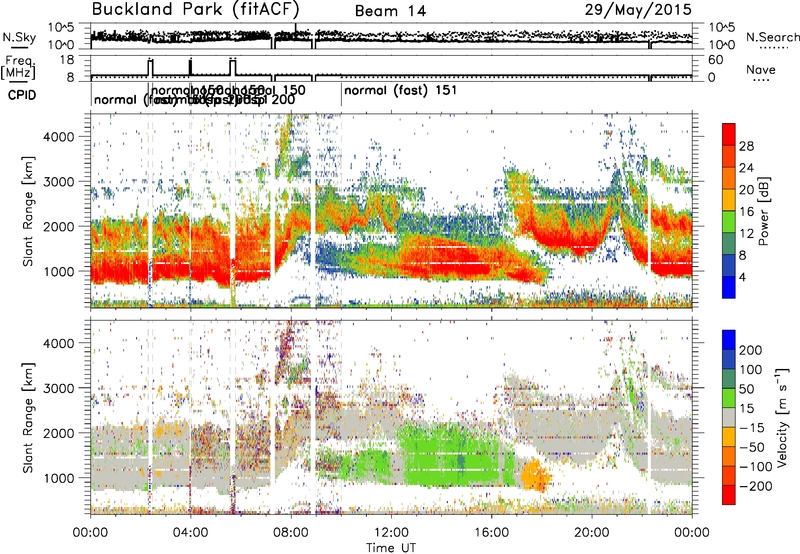Screen dimensions: 800x554
Task: Click the '200' label on the Velocity color bar
Action: [x=751, y=350]
